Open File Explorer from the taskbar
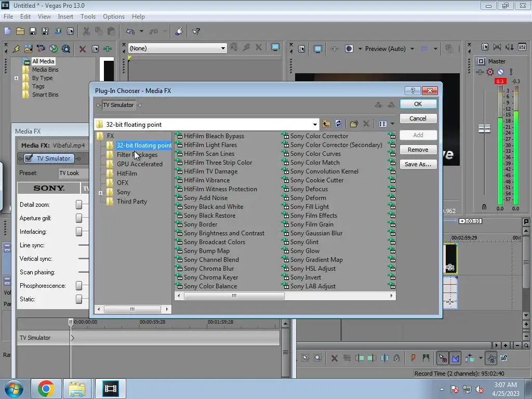Viewport: 532px width, 399px height. [x=77, y=389]
